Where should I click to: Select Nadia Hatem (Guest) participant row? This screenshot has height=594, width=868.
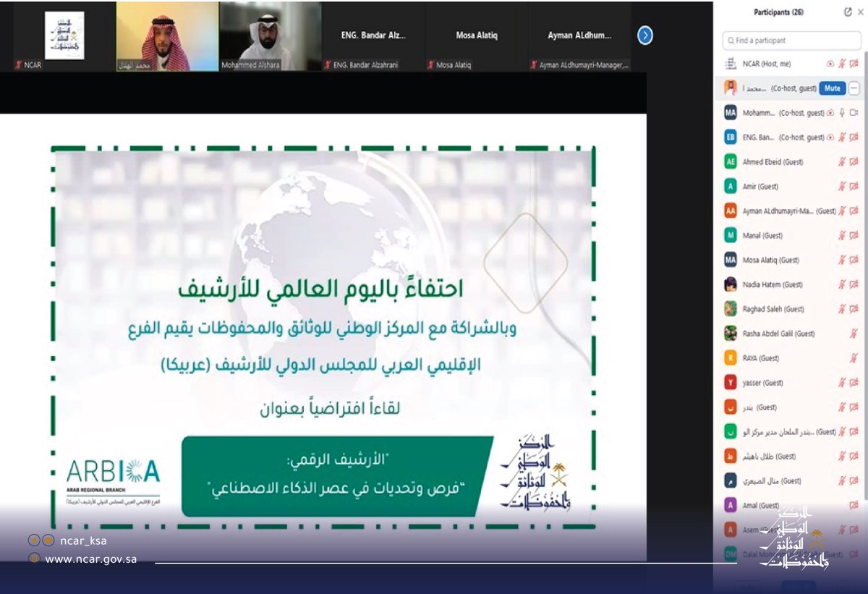click(792, 284)
